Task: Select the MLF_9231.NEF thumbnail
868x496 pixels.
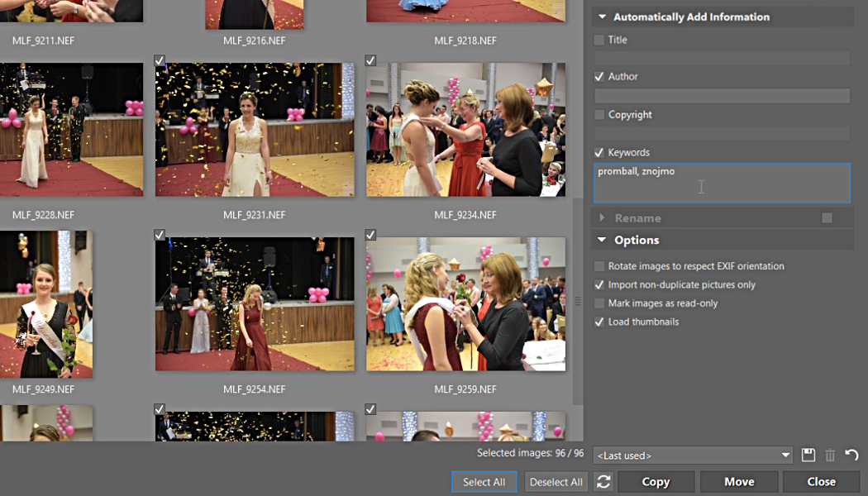Action: (x=255, y=130)
